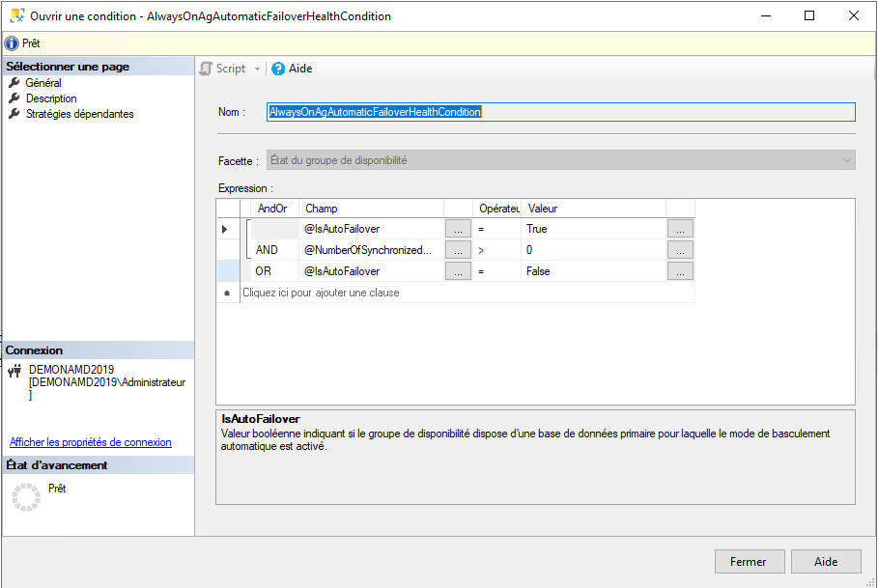Click to add a new clause row
Screen dimensions: 878x588
[x=321, y=293]
